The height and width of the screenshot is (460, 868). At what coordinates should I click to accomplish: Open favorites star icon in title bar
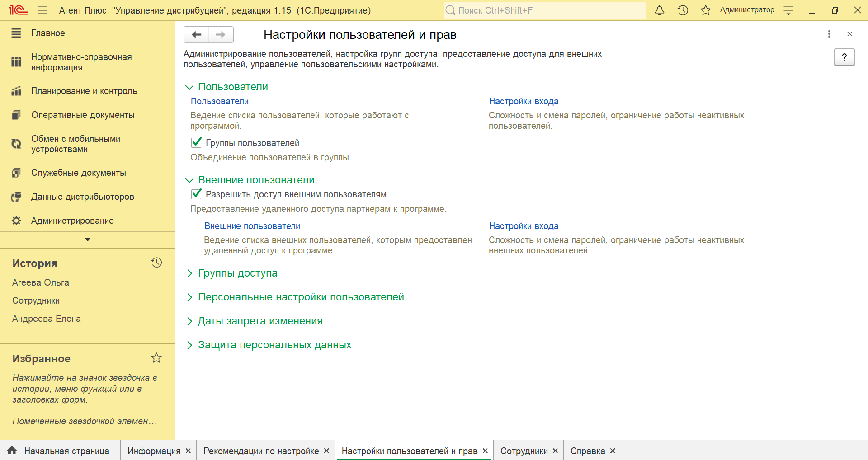tap(706, 10)
